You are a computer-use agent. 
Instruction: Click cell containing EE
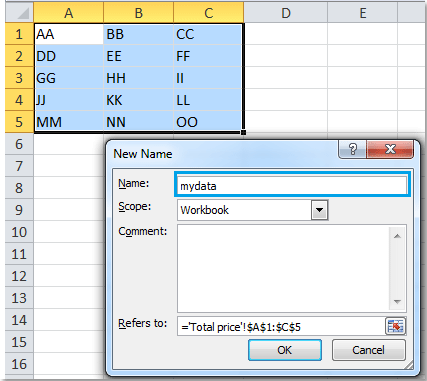point(139,56)
